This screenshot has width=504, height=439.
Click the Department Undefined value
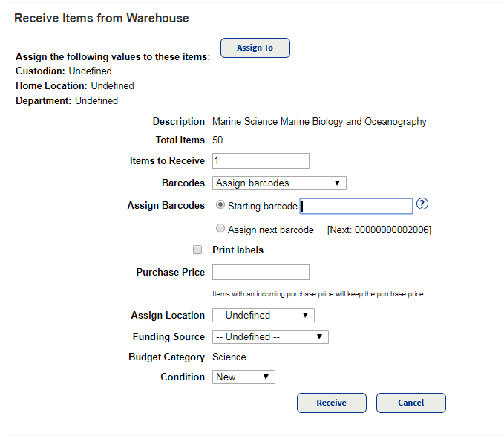96,100
